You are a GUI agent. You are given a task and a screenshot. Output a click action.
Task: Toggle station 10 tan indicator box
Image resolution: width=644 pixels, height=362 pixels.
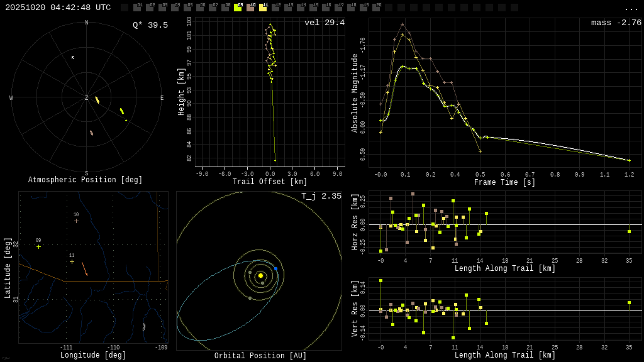[x=250, y=8]
